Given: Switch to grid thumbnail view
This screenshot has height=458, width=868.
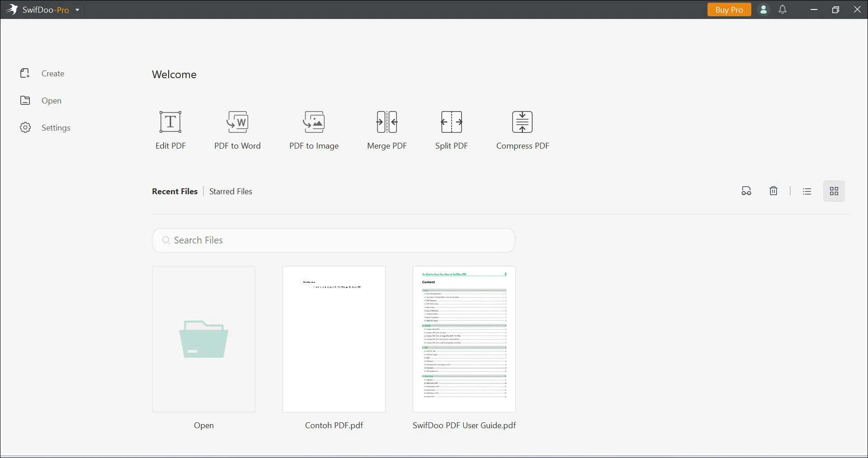Looking at the screenshot, I should [x=834, y=191].
